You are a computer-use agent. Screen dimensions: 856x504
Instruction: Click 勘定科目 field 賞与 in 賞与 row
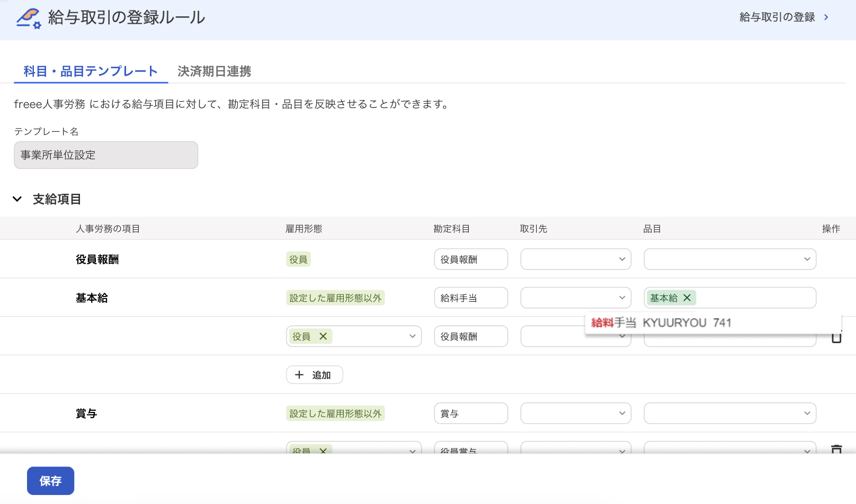471,413
